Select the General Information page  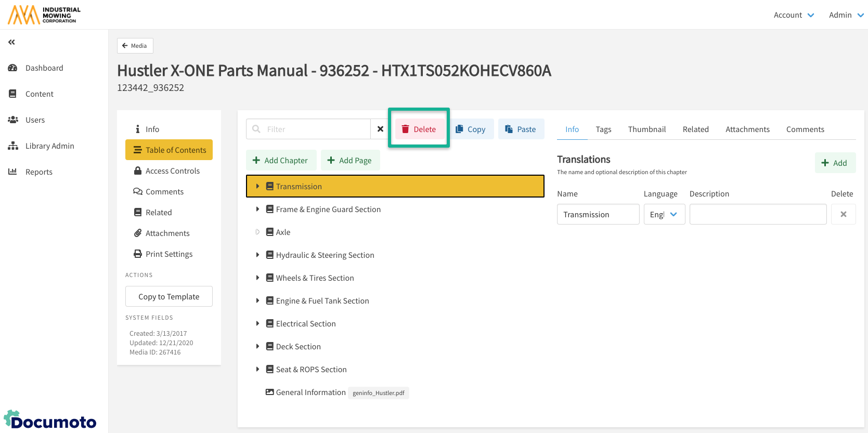pyautogui.click(x=310, y=392)
